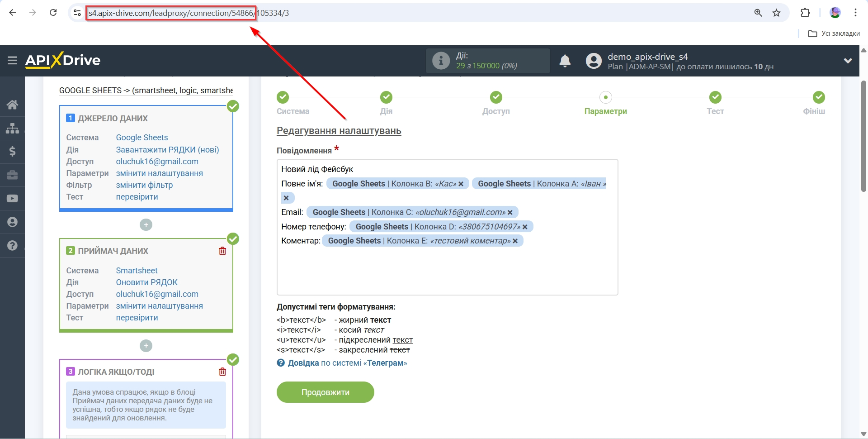This screenshot has height=439, width=868.
Task: Go to the Дія step
Action: coord(386,97)
